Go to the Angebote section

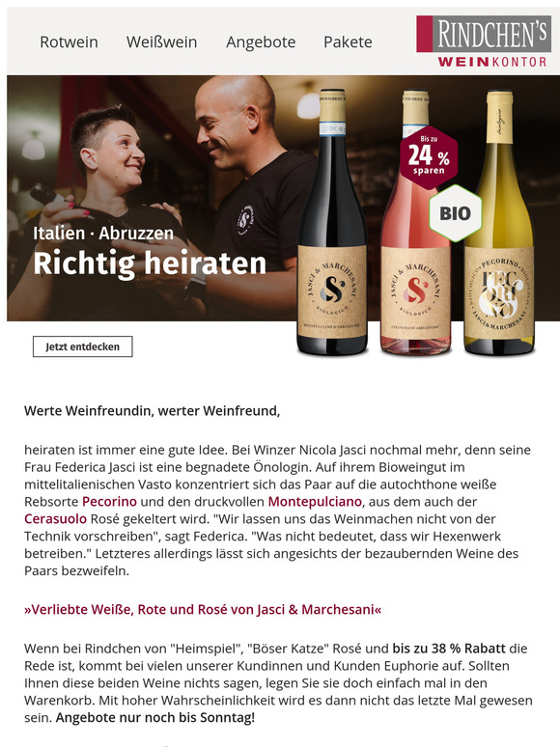pyautogui.click(x=261, y=42)
